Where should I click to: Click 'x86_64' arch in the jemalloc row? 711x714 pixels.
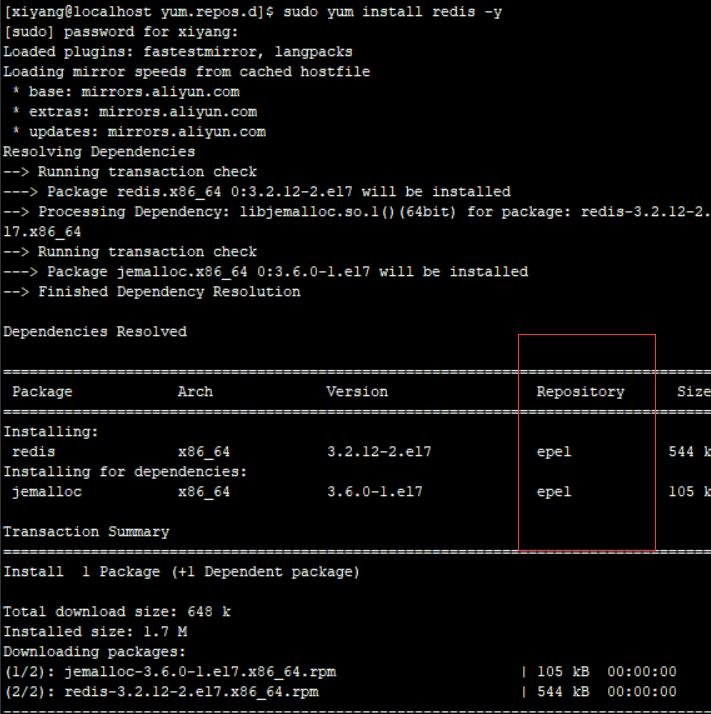coord(204,492)
